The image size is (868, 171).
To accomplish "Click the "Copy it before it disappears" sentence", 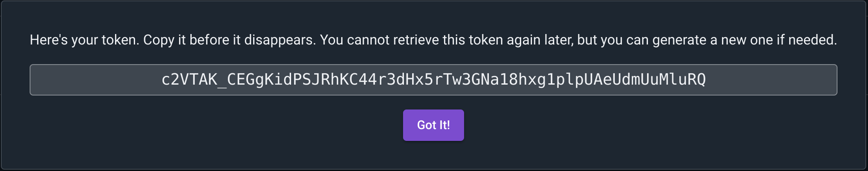I will click(229, 40).
